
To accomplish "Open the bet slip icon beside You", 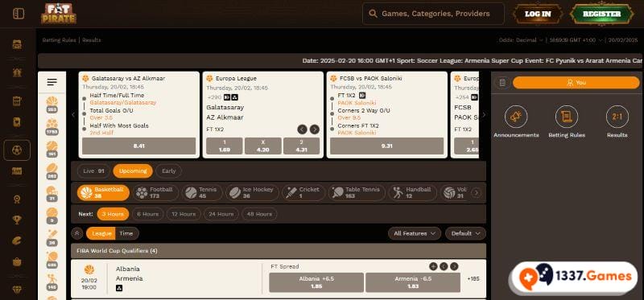I will tap(502, 83).
